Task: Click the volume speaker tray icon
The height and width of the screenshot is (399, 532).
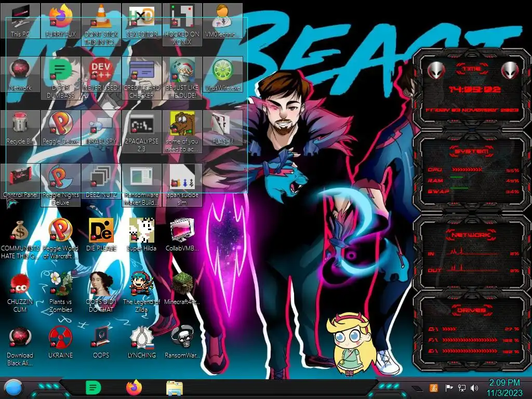Action: pyautogui.click(x=474, y=388)
